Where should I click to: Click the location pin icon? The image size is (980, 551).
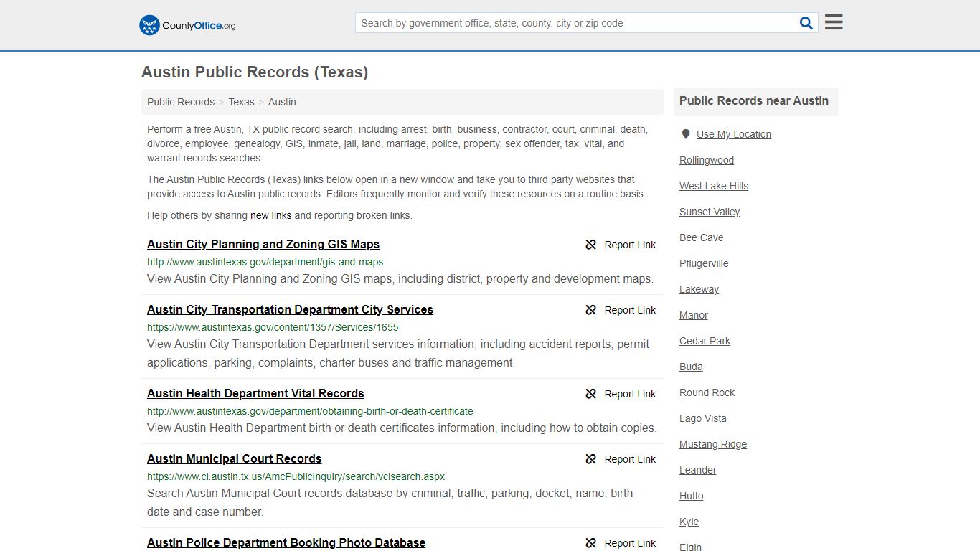686,134
